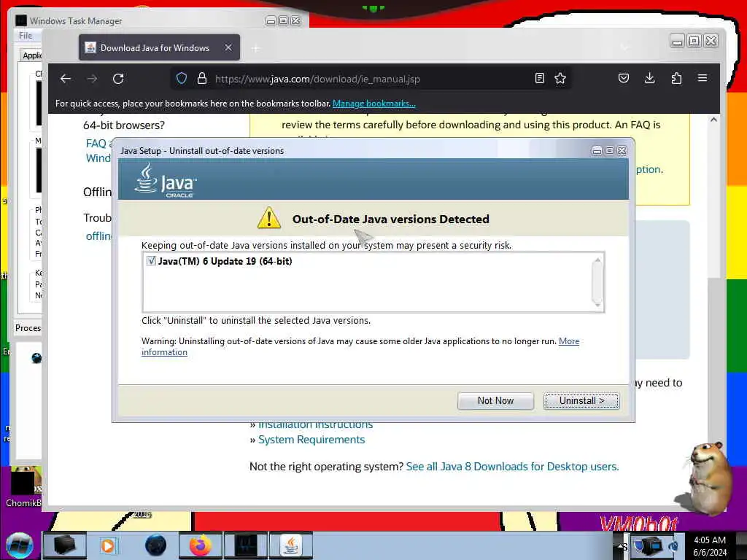Click the java.com address bar
The height and width of the screenshot is (560, 747).
point(371,79)
